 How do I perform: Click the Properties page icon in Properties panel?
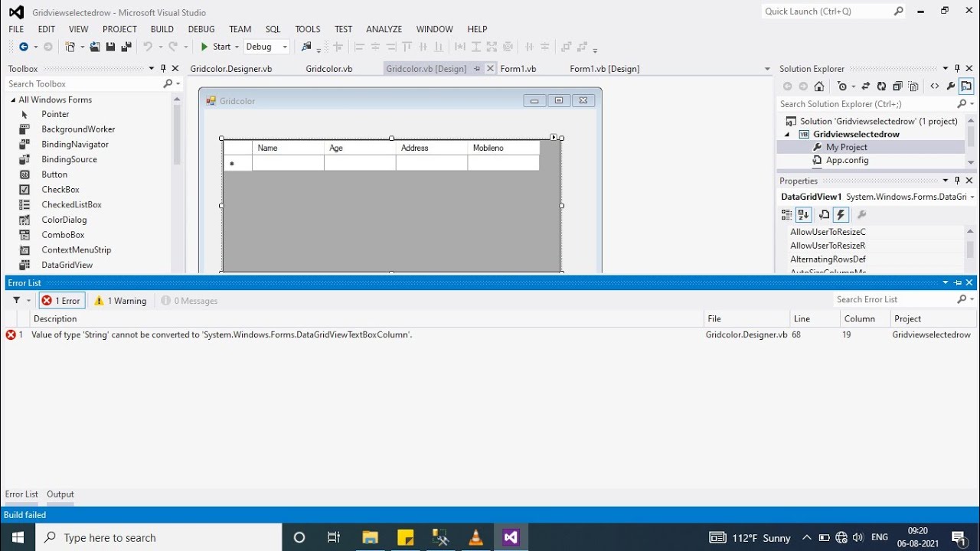pos(825,215)
